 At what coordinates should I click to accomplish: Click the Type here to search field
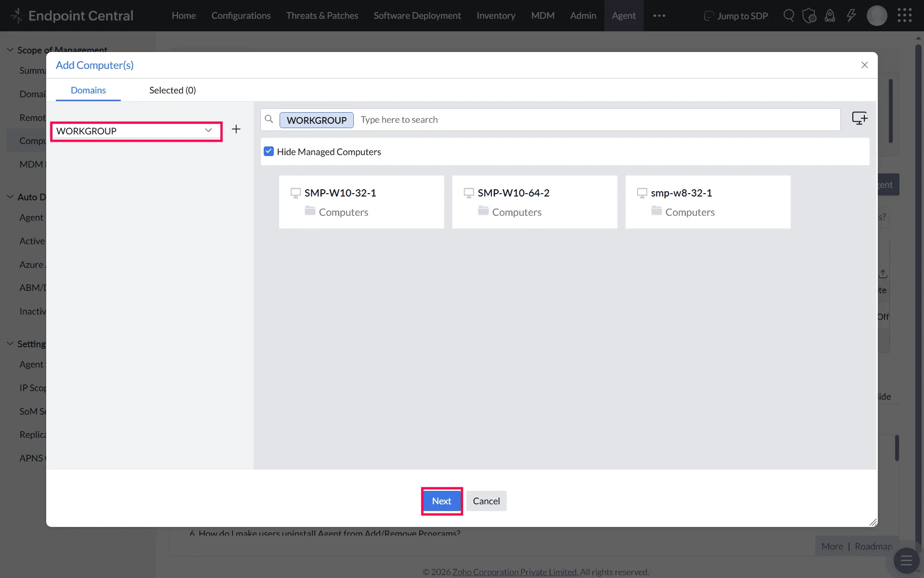(x=599, y=119)
